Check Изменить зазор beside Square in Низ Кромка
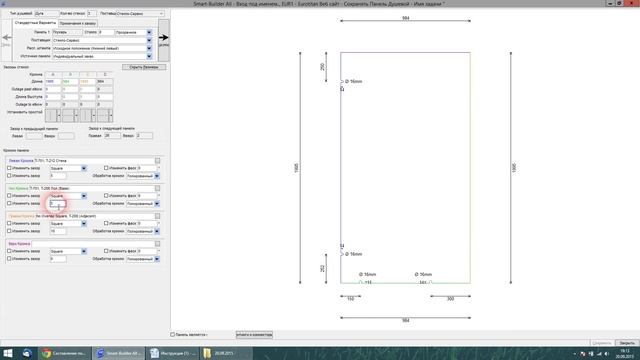Screen dimensions: 640x360 9,196
